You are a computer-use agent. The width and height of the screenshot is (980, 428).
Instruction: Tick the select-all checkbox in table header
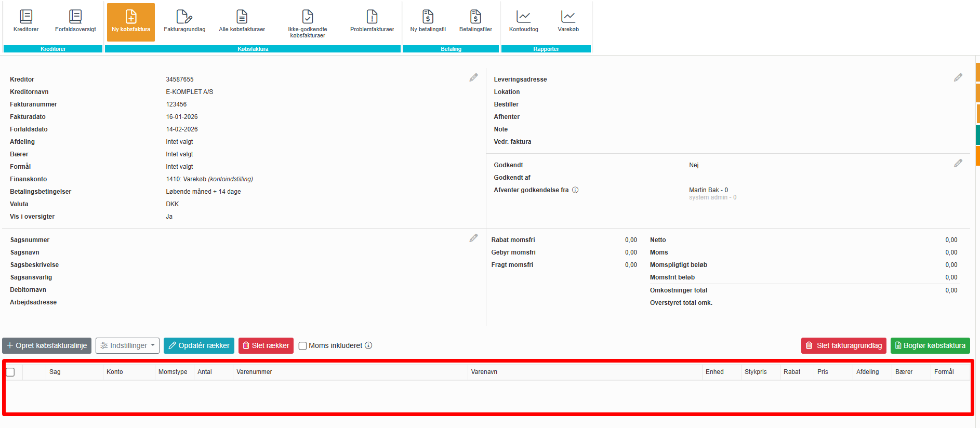tap(10, 372)
